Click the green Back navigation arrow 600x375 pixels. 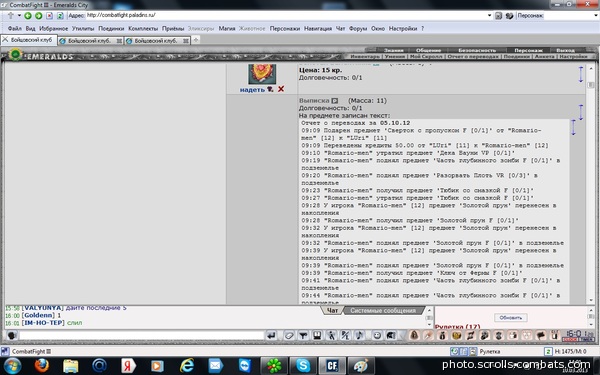[x=28, y=16]
